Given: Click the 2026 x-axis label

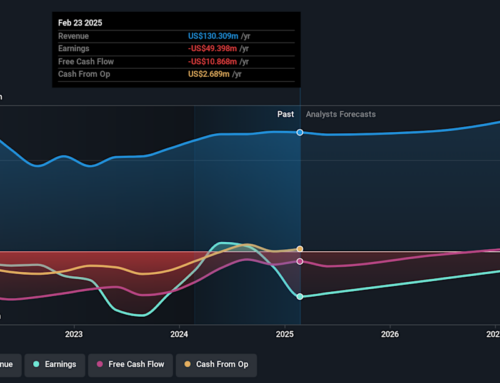Looking at the screenshot, I should (390, 334).
